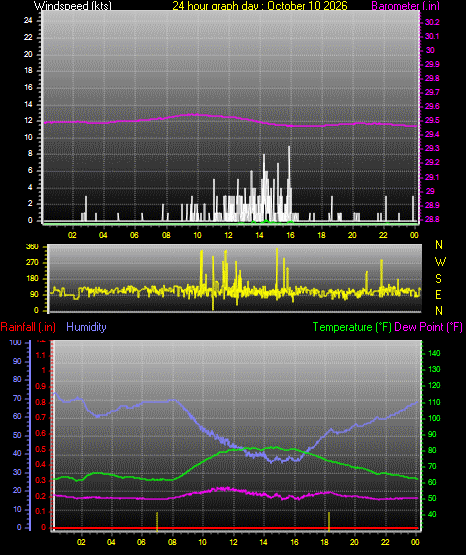Image resolution: width=466 pixels, height=555 pixels.
Task: Click the 180 wind direction degree label
Action: pyautogui.click(x=32, y=279)
